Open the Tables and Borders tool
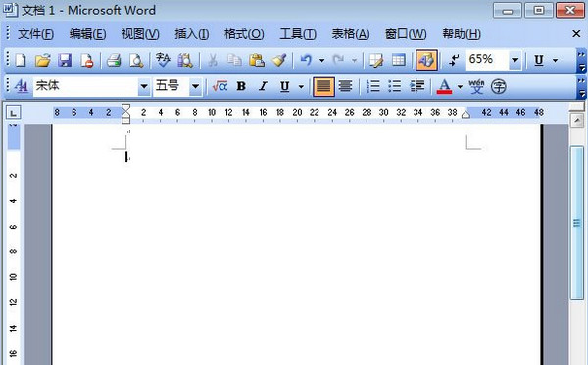Screen dimensions: 588x365 click(x=376, y=60)
